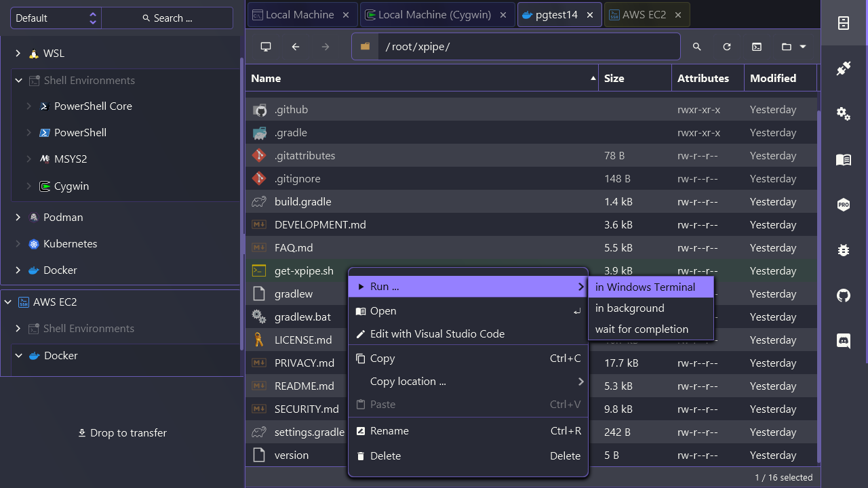Open the Default category dropdown
The image size is (868, 488).
[x=56, y=18]
